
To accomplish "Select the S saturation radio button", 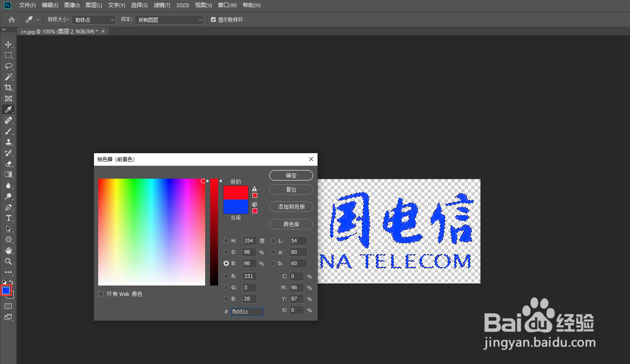I will coord(226,252).
